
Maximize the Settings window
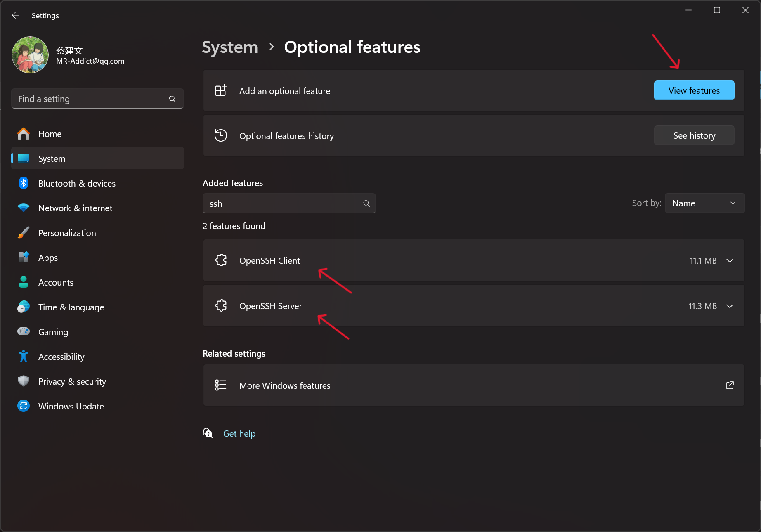[717, 10]
